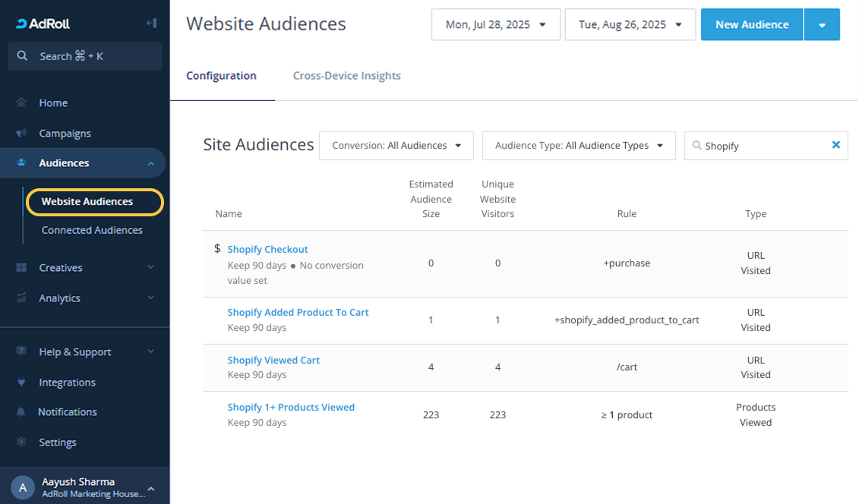The height and width of the screenshot is (504, 859).
Task: Open the Shopify 1+ Products Viewed audience
Action: (291, 408)
